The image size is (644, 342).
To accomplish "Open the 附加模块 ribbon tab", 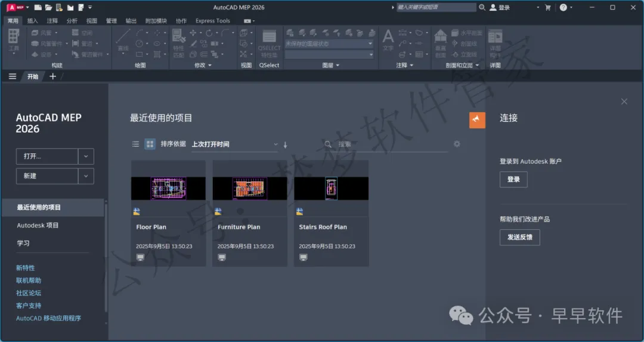I will pos(156,20).
